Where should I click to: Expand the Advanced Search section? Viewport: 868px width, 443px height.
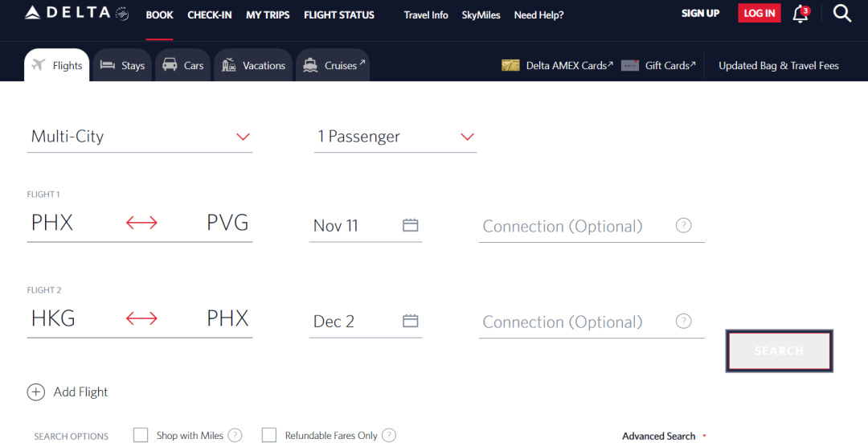(x=664, y=436)
